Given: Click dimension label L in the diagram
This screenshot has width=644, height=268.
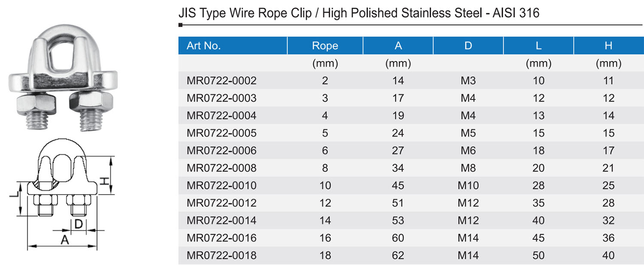Looking at the screenshot, I should click(x=14, y=195).
